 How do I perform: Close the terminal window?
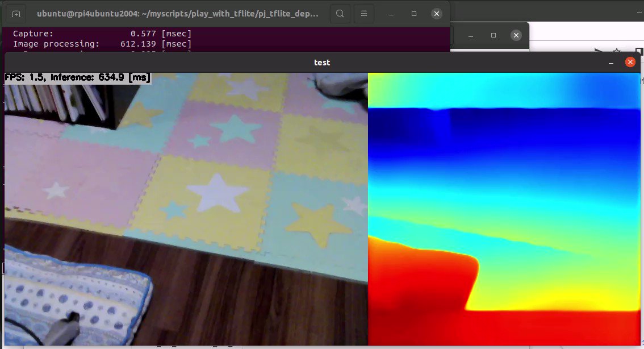[437, 14]
